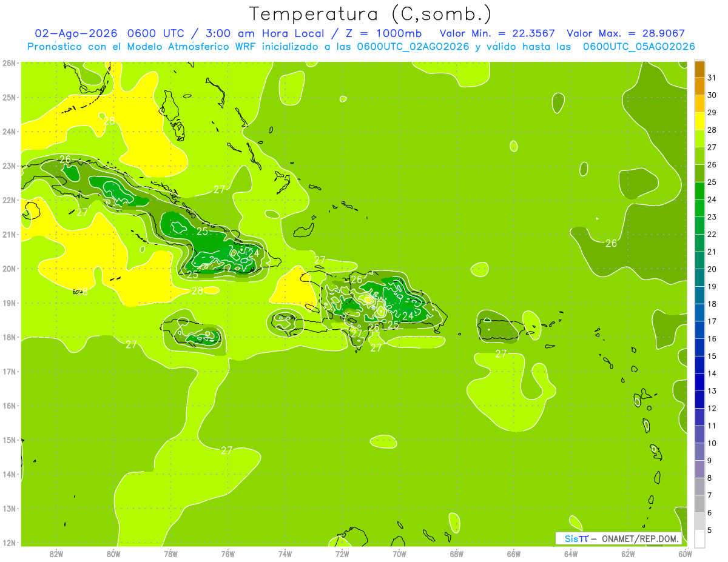This screenshot has height=562, width=728.
Task: Click the legend value label "31"
Action: 712,77
